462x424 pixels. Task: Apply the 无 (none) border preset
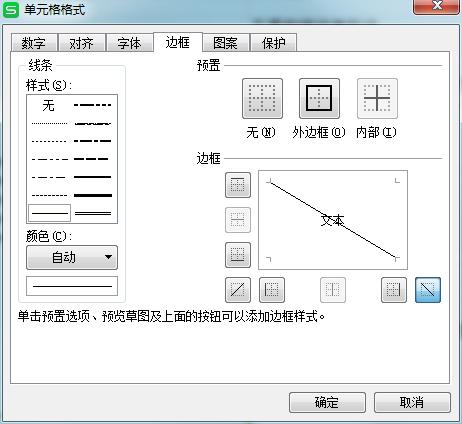262,99
